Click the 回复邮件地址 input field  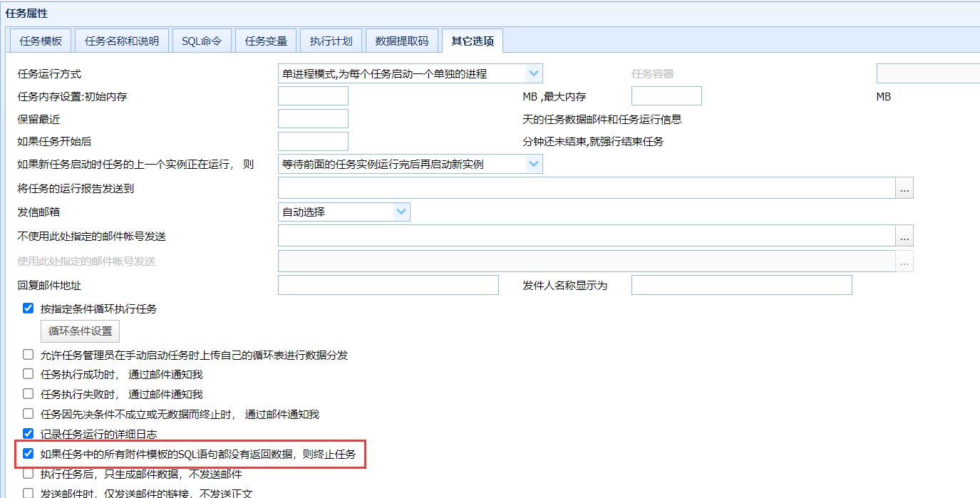(388, 285)
